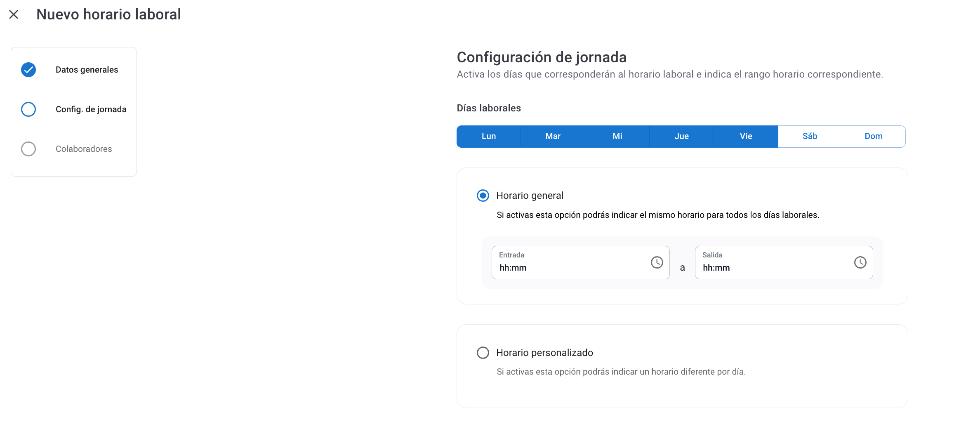
Task: Open the Entrada clock time picker
Action: 657,262
